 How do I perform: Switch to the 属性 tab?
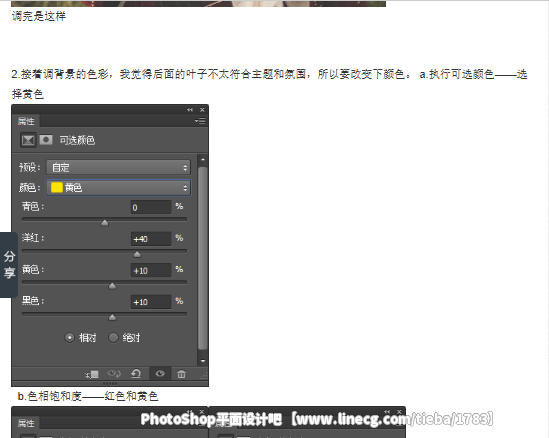click(x=26, y=121)
